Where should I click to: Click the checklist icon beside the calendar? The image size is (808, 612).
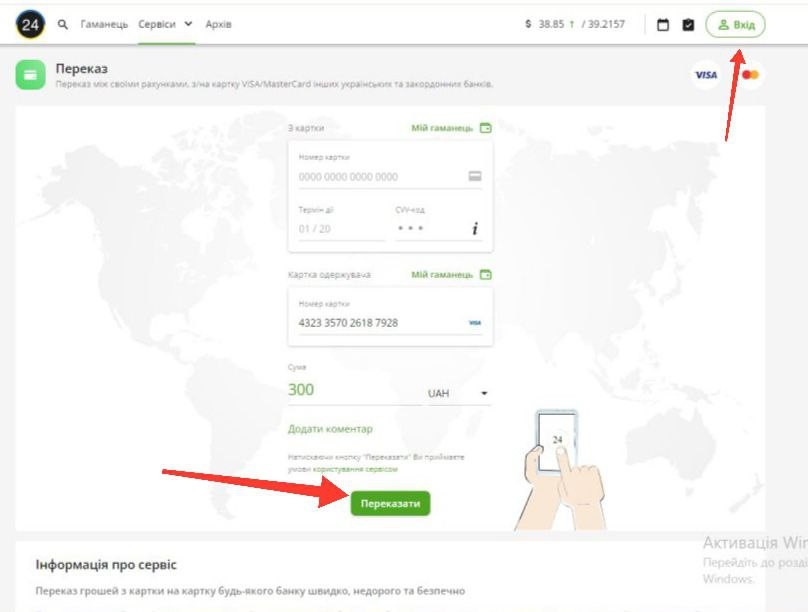click(688, 25)
